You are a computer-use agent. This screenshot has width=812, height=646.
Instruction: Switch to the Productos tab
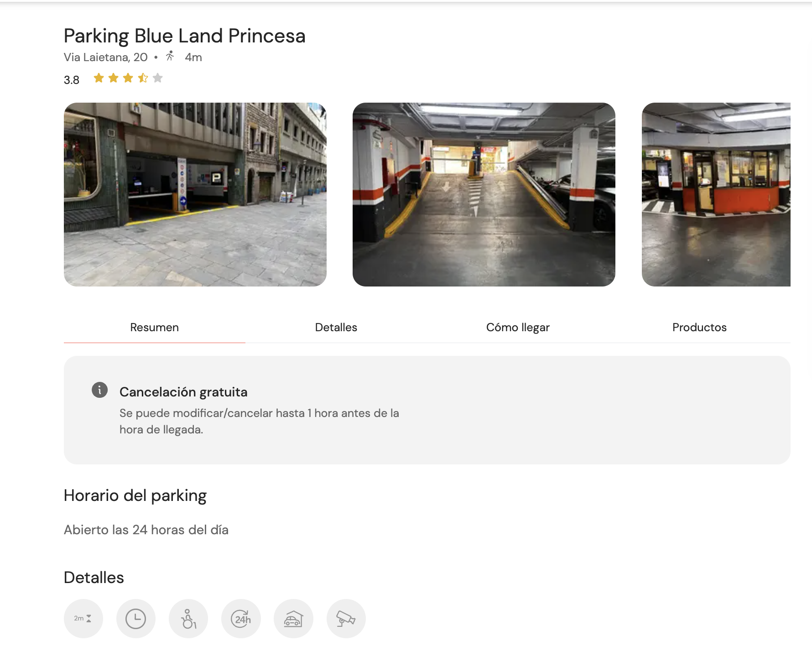pyautogui.click(x=699, y=327)
